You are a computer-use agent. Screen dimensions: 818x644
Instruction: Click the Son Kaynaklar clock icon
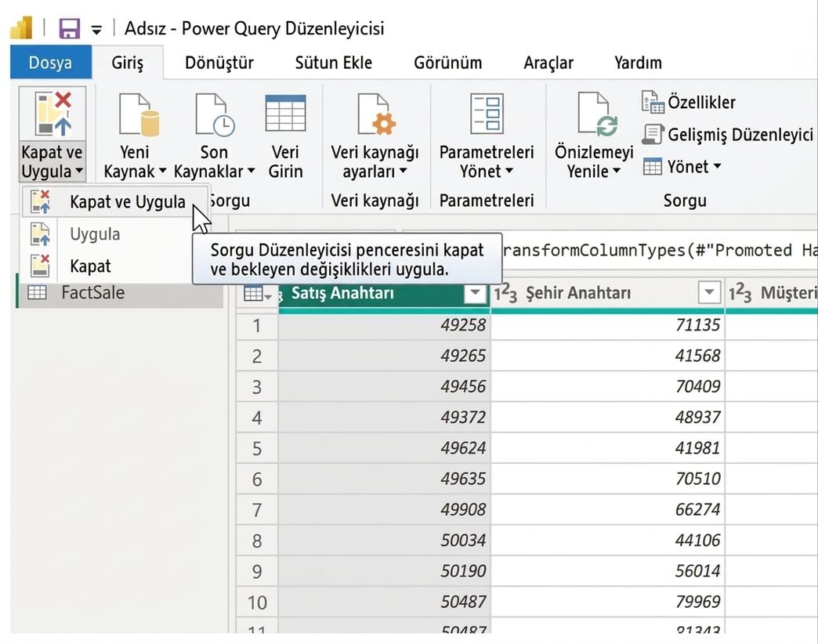215,114
